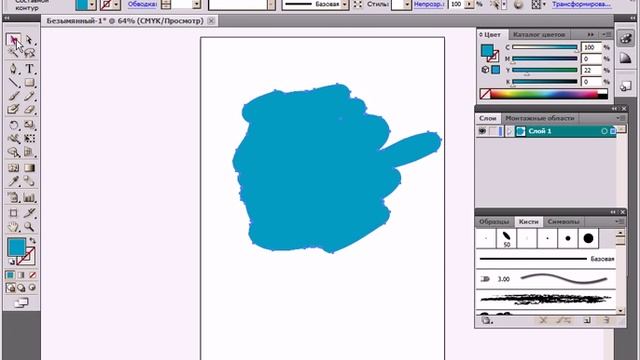
Task: Set paint mode to Gradient
Action: (x=21, y=275)
